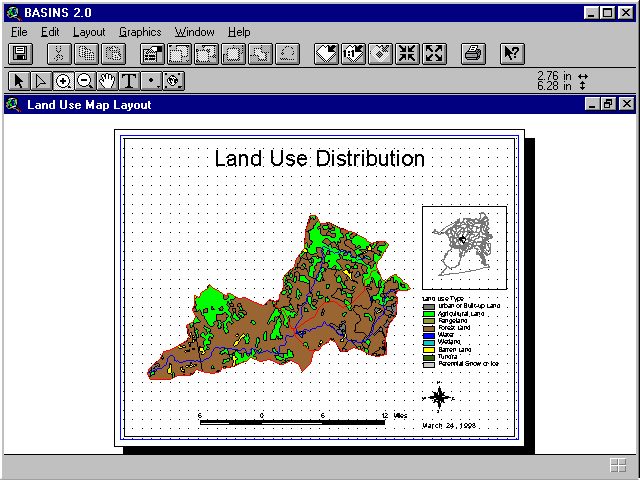Click the 'Perennial Snow or Ice' legend label
The image size is (640, 480).
(469, 364)
